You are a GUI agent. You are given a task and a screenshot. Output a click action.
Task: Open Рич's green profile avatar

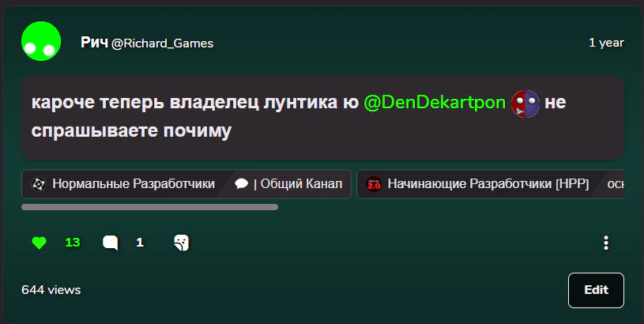point(41,41)
